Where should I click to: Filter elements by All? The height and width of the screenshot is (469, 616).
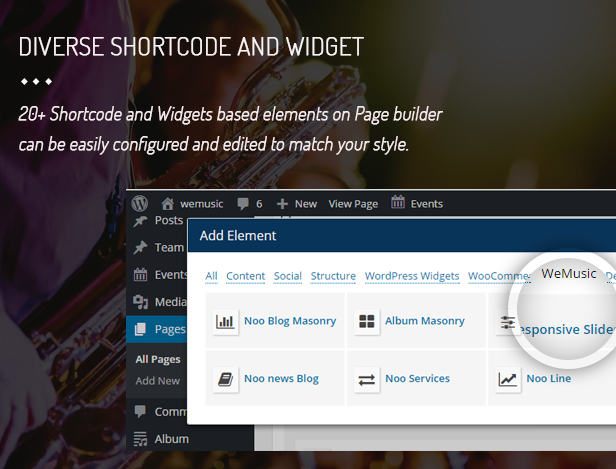(211, 276)
